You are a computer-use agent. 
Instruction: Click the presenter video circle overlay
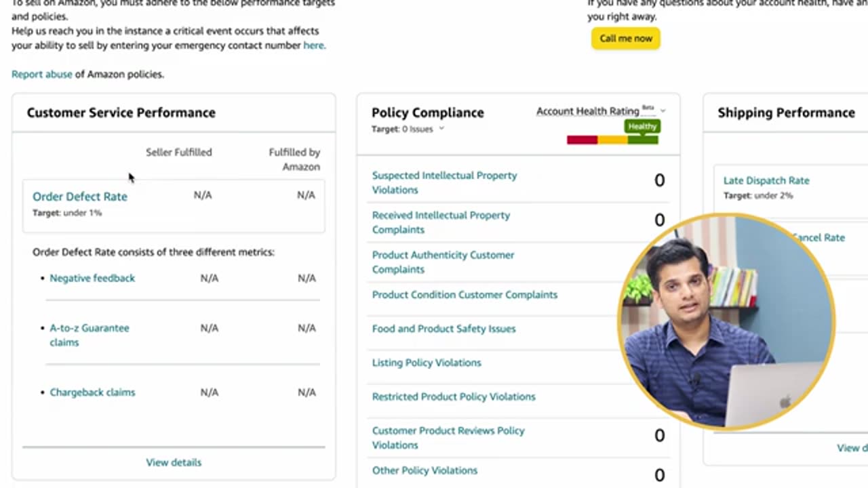click(726, 322)
